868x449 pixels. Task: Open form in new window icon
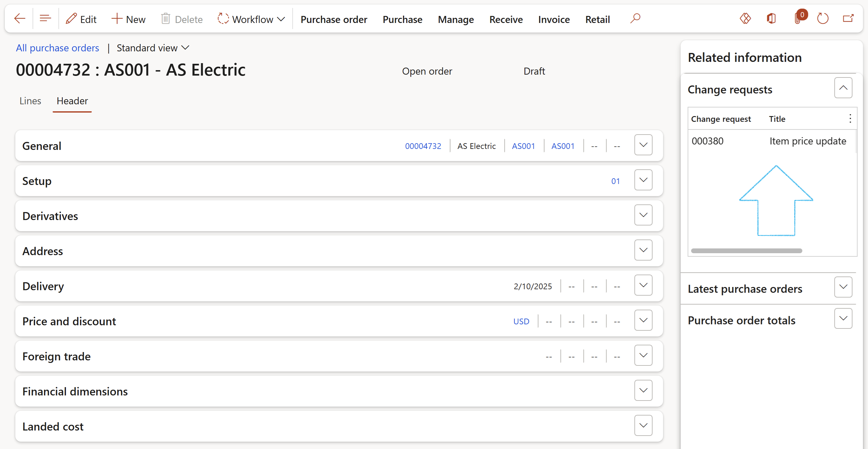pyautogui.click(x=848, y=18)
